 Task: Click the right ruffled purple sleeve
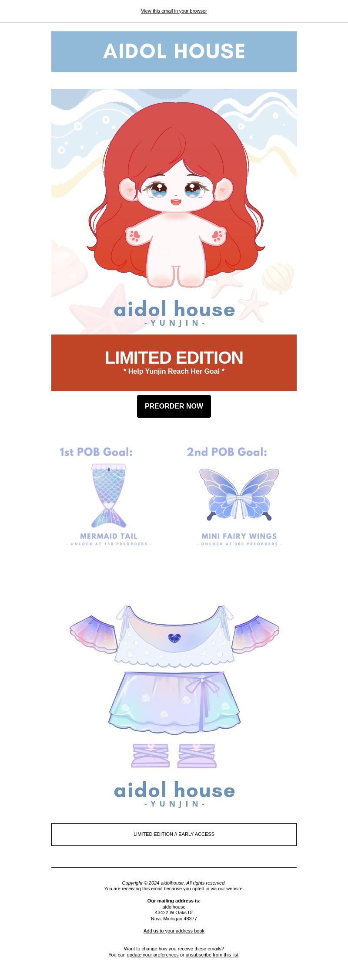coord(255,635)
